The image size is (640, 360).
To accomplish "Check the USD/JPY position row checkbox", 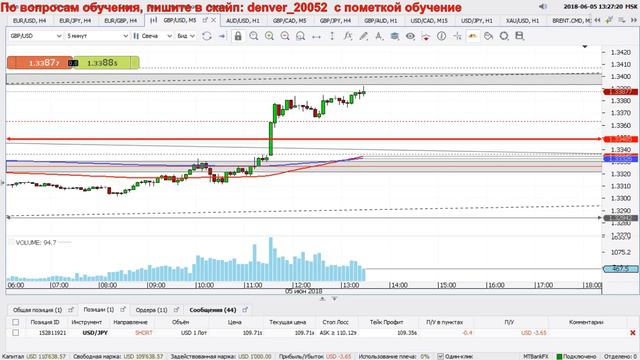I will click(x=16, y=333).
